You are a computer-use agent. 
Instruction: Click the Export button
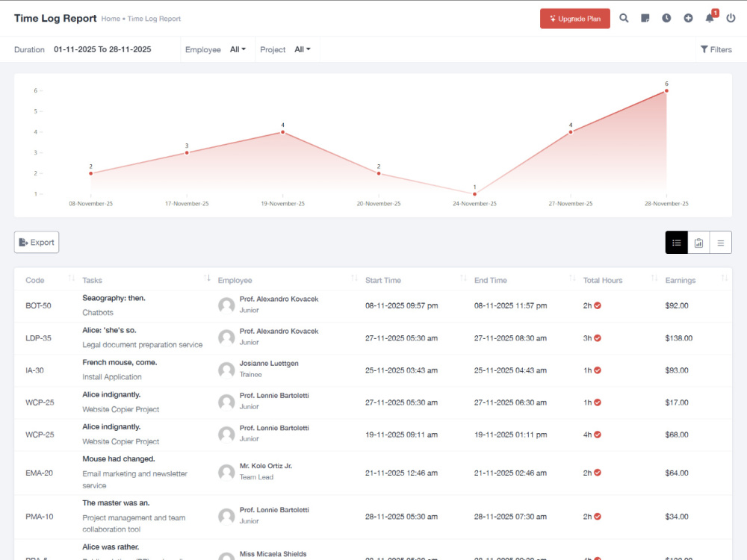(x=37, y=243)
